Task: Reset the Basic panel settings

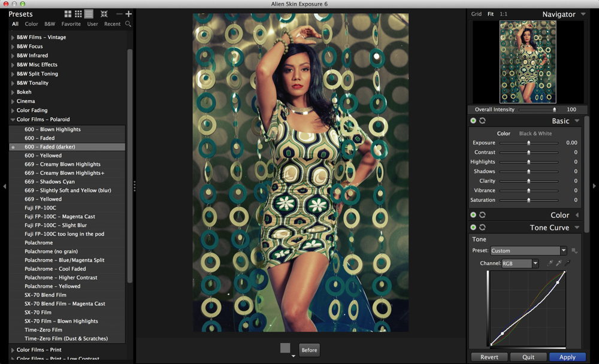Action: coord(482,121)
